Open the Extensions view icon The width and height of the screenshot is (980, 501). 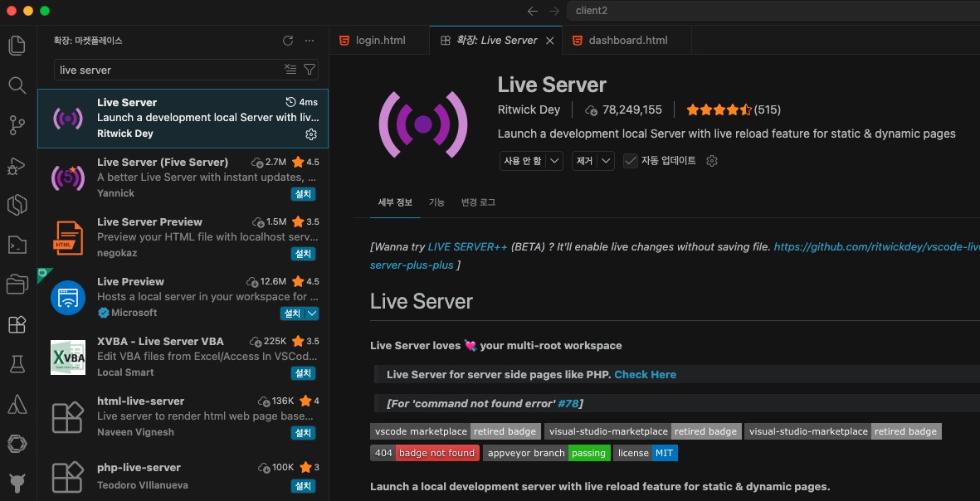(17, 324)
